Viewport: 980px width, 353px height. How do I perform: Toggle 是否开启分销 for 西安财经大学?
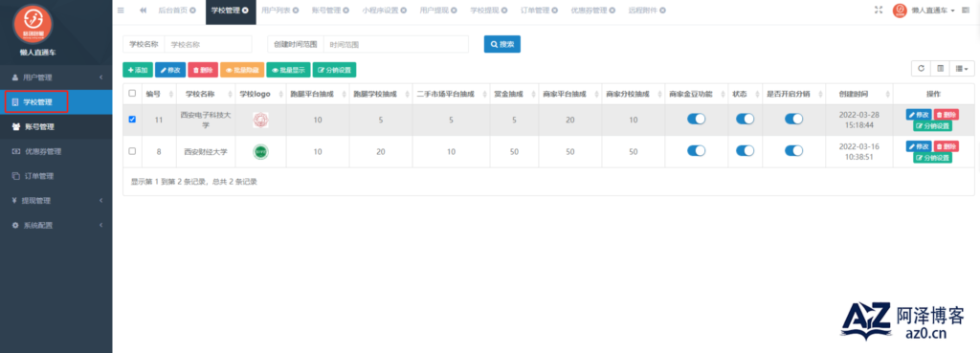[793, 150]
